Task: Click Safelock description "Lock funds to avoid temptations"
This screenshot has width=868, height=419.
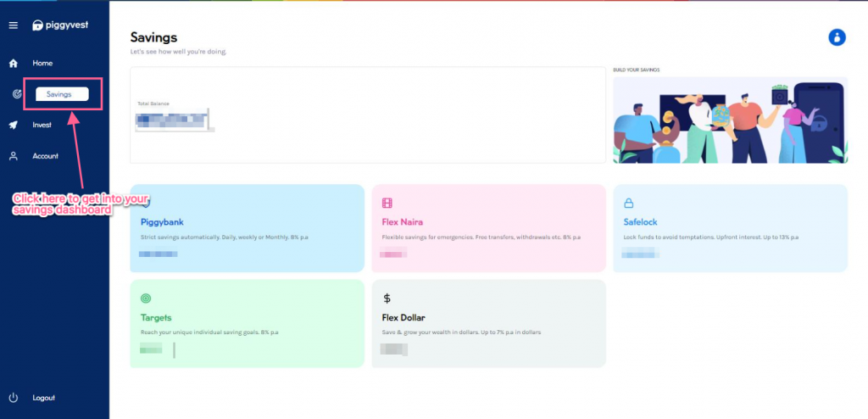Action: (711, 237)
